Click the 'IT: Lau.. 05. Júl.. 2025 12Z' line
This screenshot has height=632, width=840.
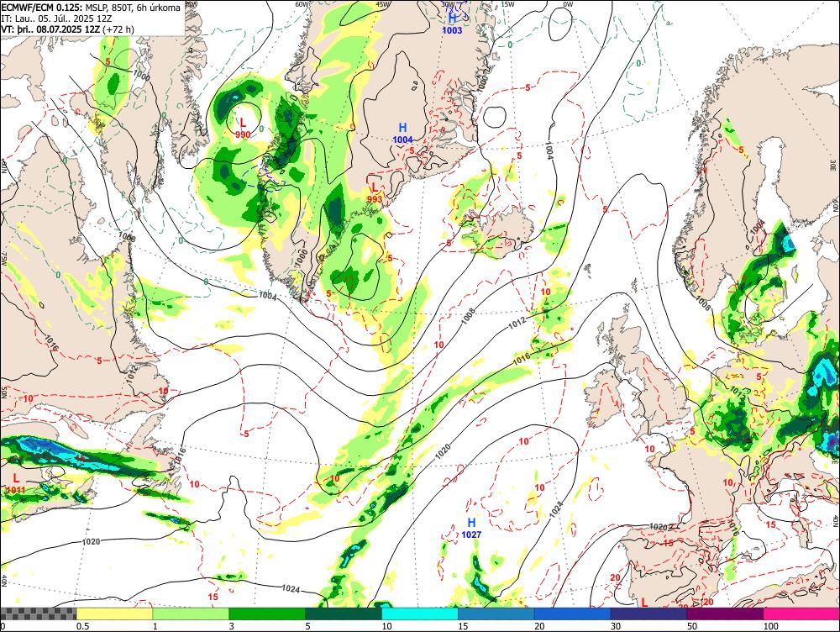click(x=57, y=18)
